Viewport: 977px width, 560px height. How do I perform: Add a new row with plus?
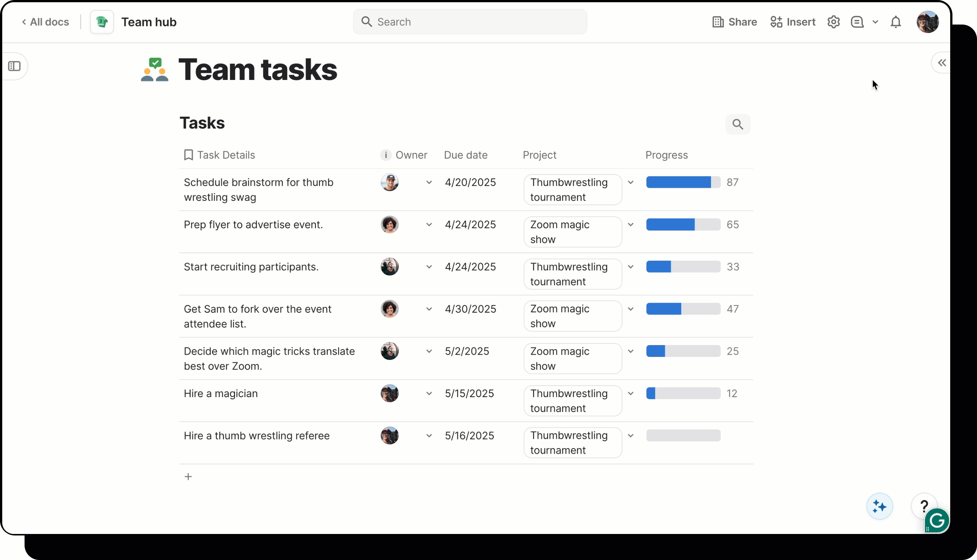point(188,477)
